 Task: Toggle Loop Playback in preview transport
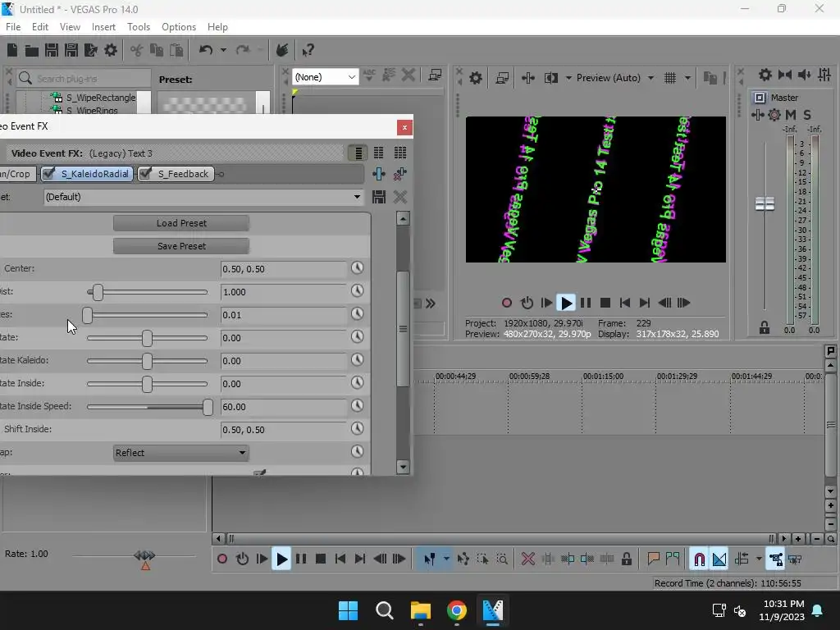tap(527, 304)
